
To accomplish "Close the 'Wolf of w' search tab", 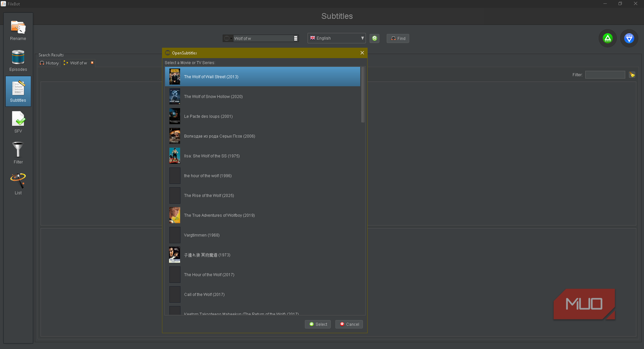I will pos(92,63).
